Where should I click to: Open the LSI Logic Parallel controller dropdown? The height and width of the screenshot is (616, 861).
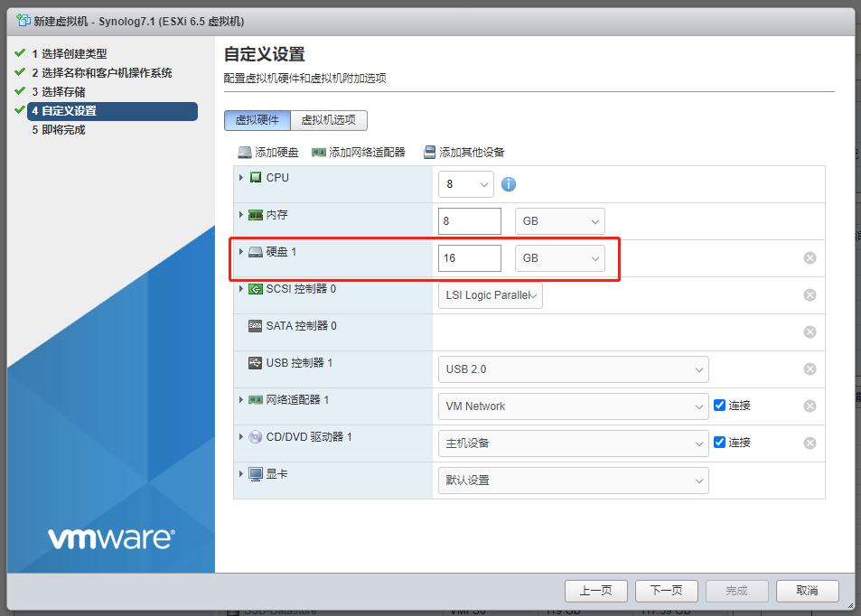[x=491, y=295]
